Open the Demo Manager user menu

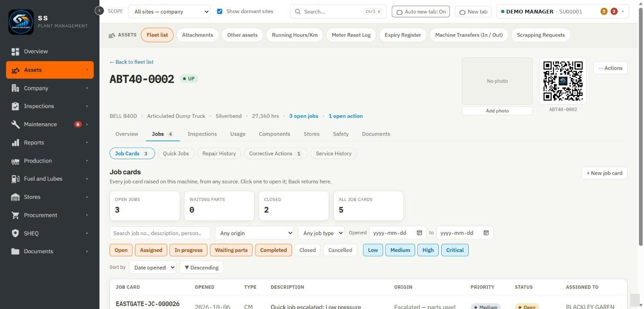coord(563,11)
